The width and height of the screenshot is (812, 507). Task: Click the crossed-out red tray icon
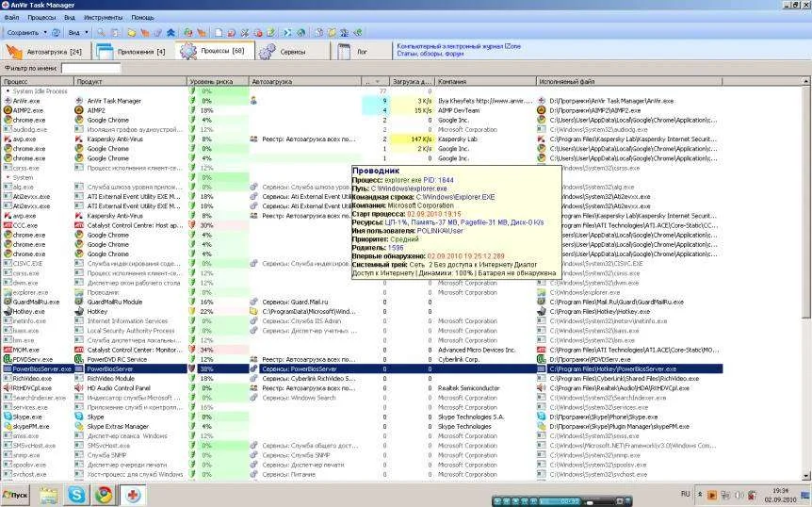pyautogui.click(x=752, y=495)
